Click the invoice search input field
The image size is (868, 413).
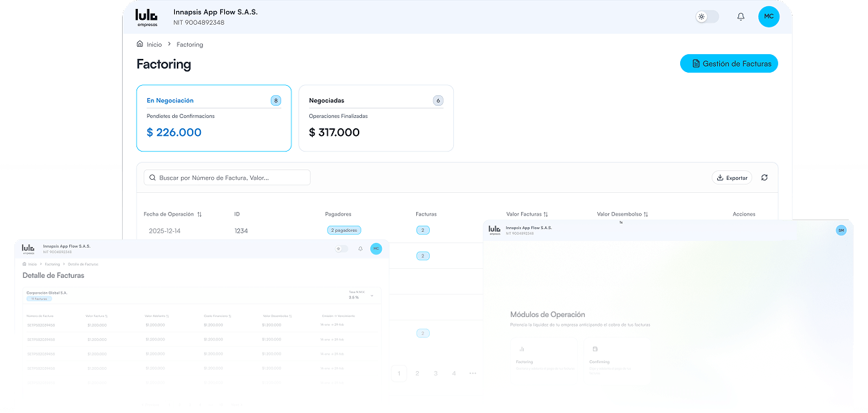point(227,178)
